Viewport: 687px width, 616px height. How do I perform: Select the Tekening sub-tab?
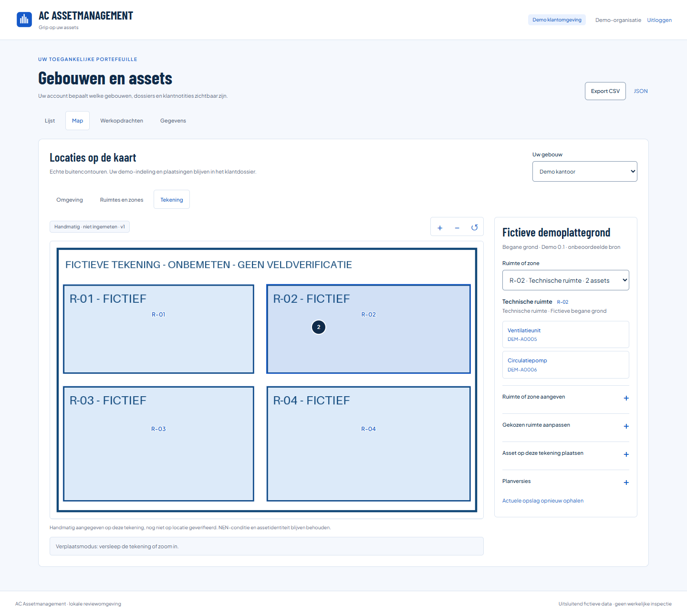point(172,200)
